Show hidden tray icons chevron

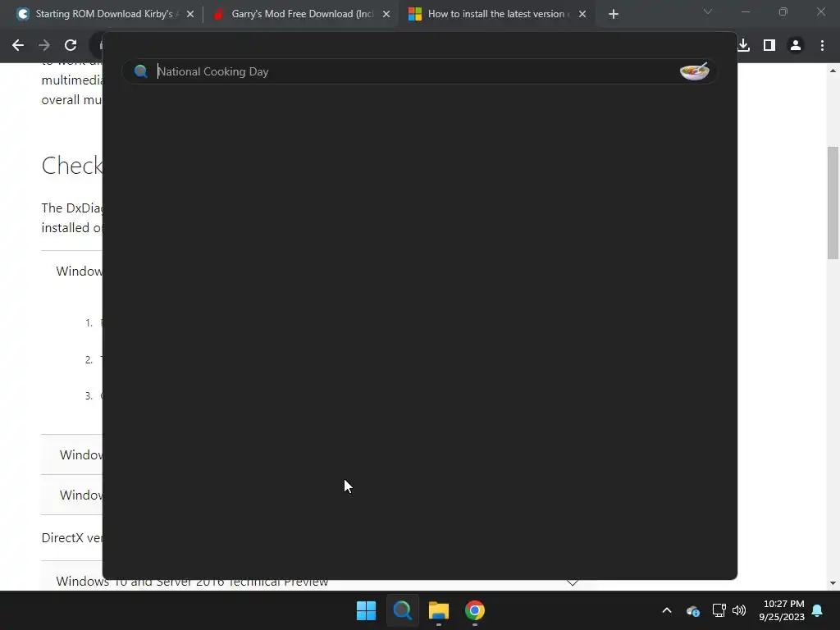coord(667,610)
